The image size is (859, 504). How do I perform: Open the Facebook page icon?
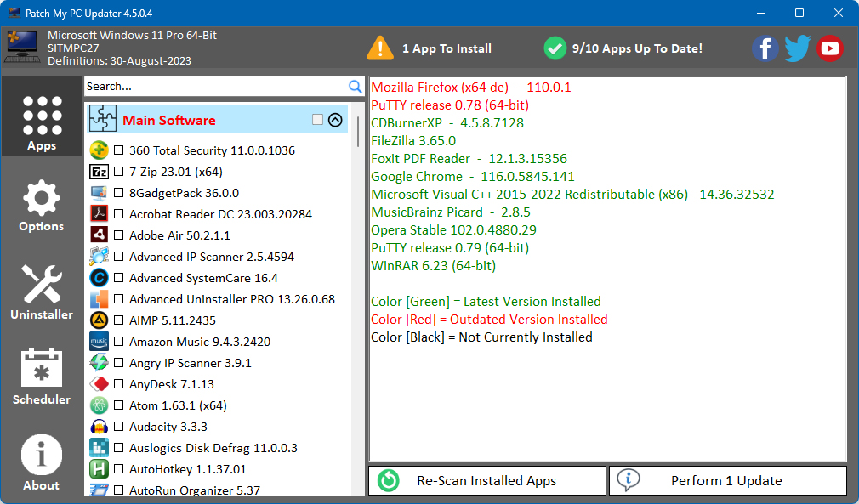tap(765, 48)
